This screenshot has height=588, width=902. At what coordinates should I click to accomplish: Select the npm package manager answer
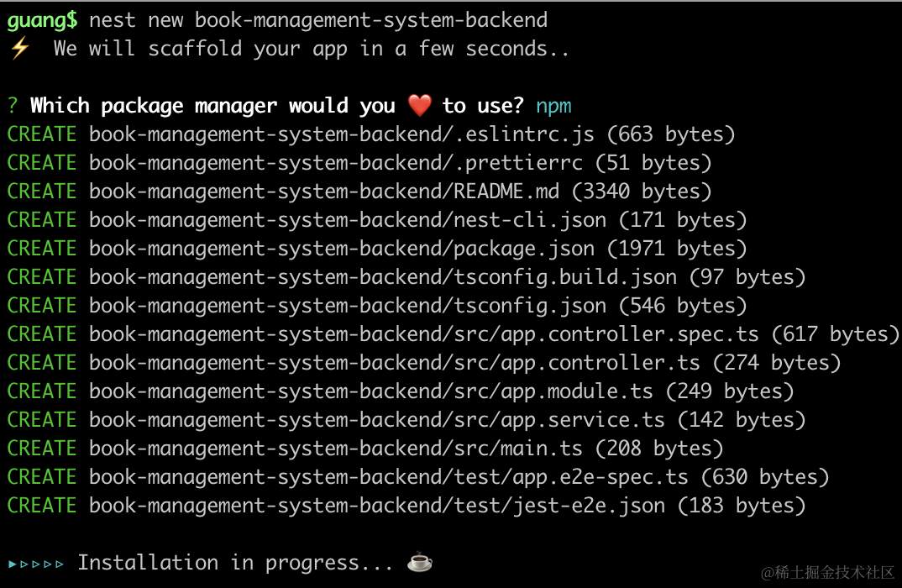click(553, 106)
